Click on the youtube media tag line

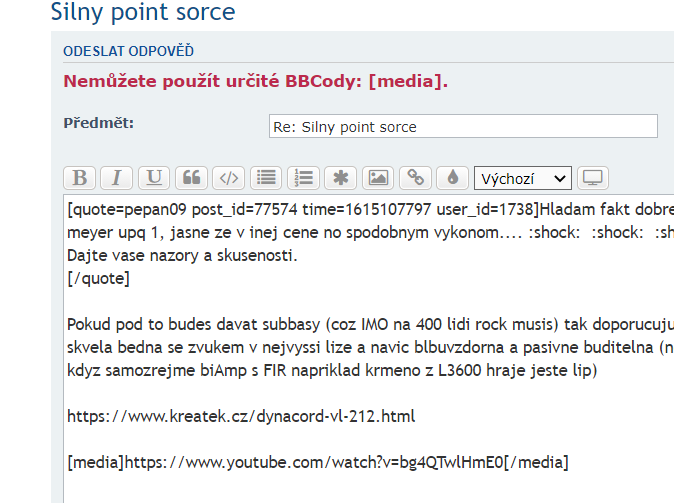click(317, 462)
